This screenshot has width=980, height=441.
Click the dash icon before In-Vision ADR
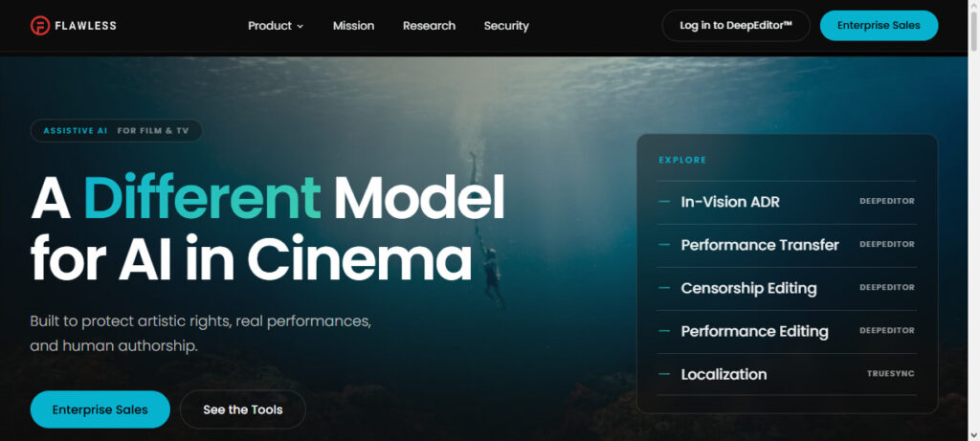coord(664,202)
